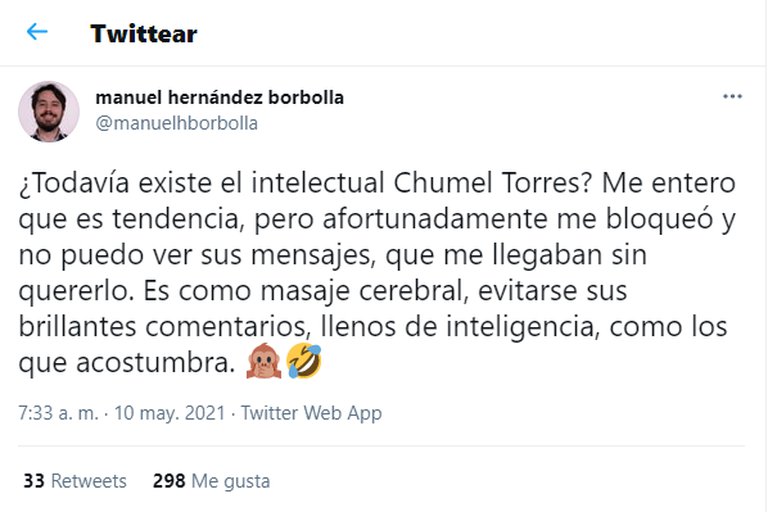The height and width of the screenshot is (512, 768).
Task: Open the Twitter Web App source link
Action: 312,413
